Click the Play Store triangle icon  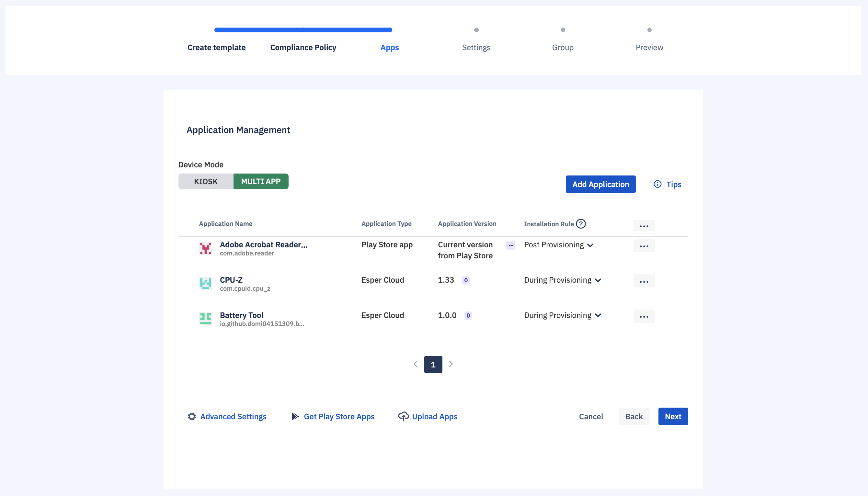[295, 416]
